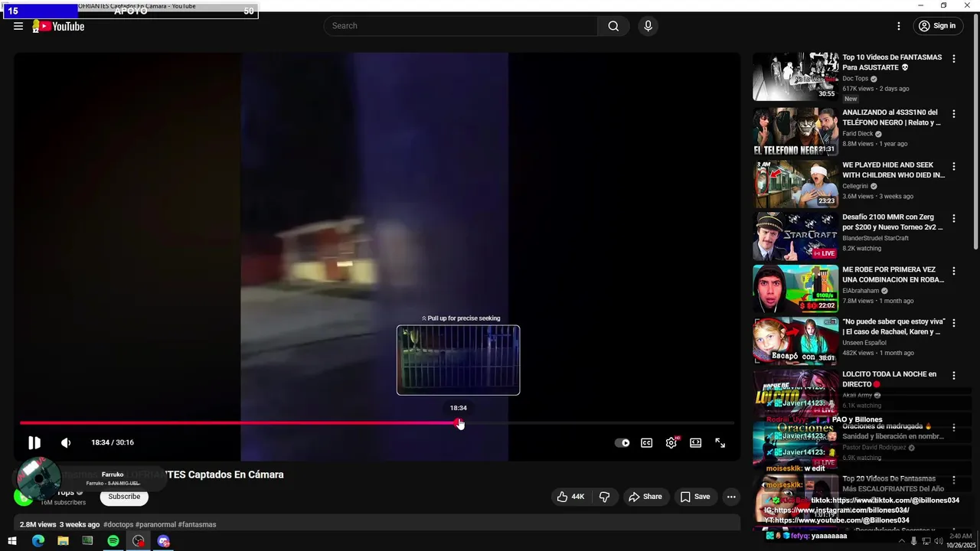Click the progress bar scrubber handle
Image resolution: width=980 pixels, height=551 pixels.
click(x=459, y=422)
